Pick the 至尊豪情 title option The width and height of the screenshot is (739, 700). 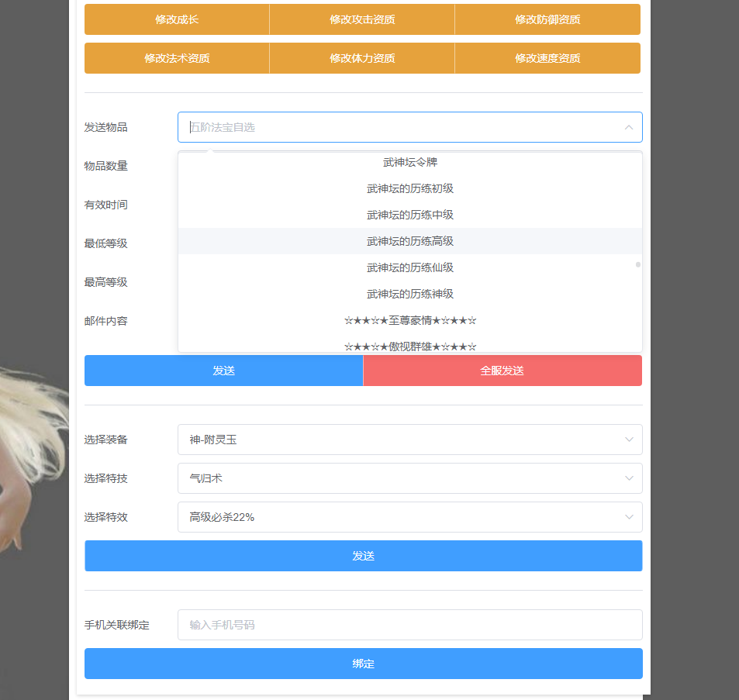[x=409, y=321]
